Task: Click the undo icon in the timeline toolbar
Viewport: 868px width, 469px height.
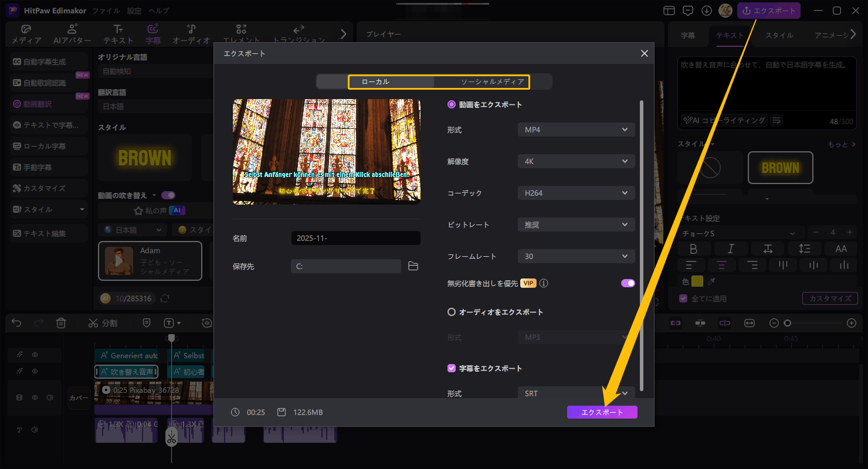Action: [16, 322]
